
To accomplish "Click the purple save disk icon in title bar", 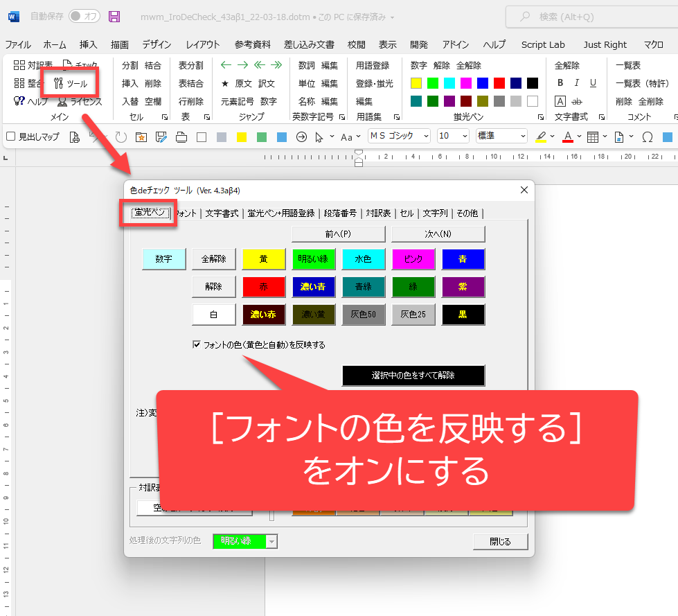I will click(114, 17).
